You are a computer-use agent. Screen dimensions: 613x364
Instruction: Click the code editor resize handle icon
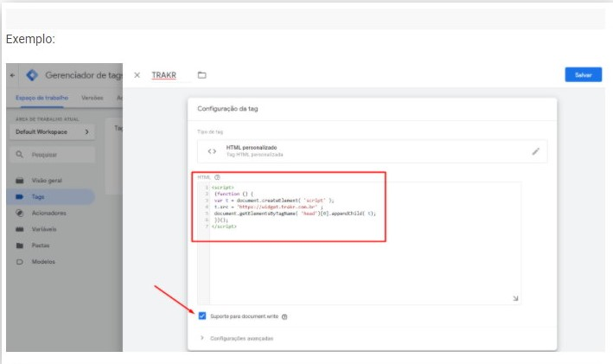point(515,298)
